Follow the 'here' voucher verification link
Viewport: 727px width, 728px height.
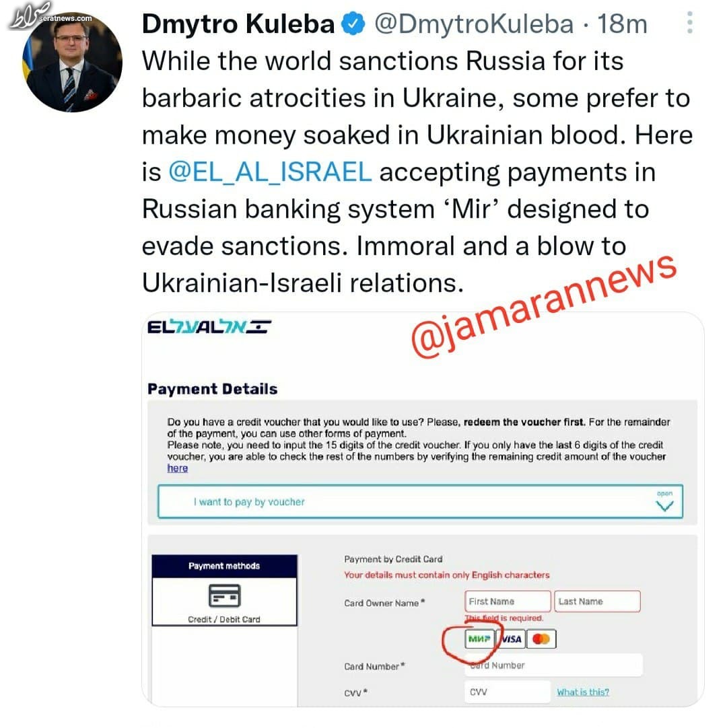[x=178, y=468]
